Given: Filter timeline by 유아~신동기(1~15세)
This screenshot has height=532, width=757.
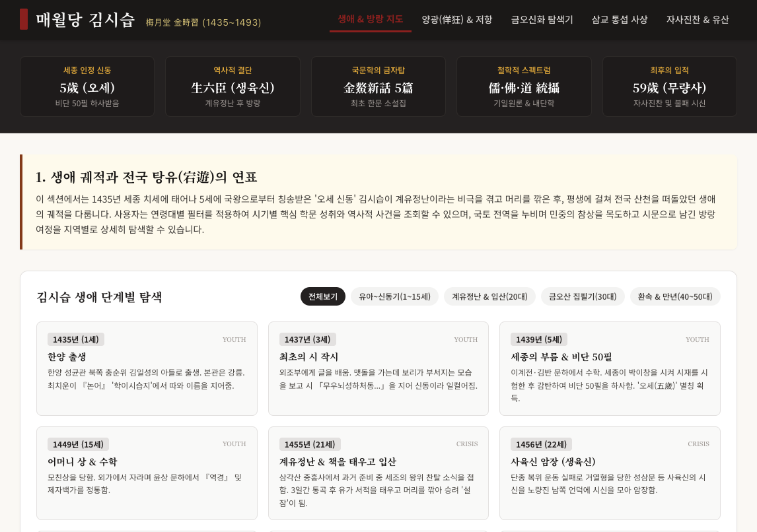Looking at the screenshot, I should tap(394, 296).
